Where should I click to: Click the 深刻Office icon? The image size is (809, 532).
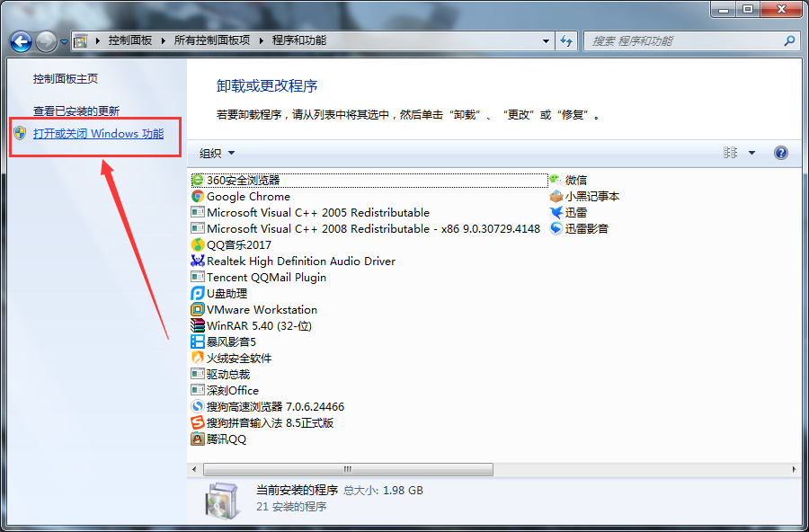(x=198, y=390)
